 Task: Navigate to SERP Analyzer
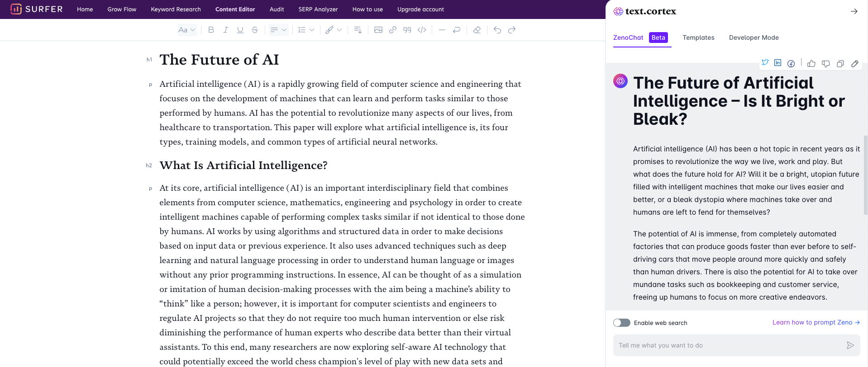(318, 9)
